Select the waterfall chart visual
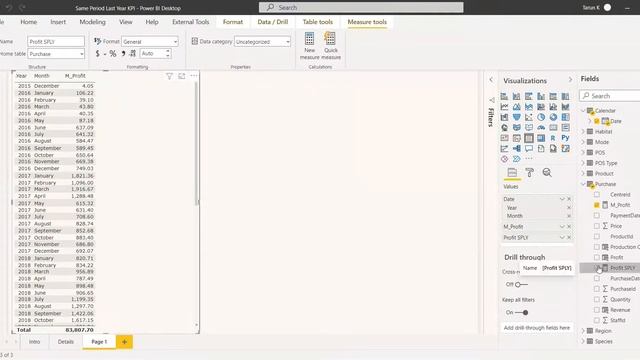This screenshot has height=360, width=640. click(504, 117)
